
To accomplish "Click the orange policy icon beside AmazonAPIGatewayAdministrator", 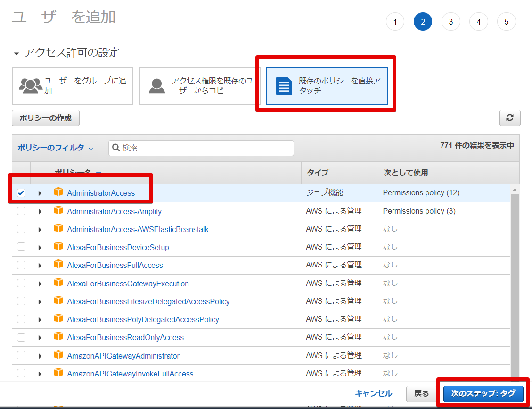I will (x=58, y=355).
